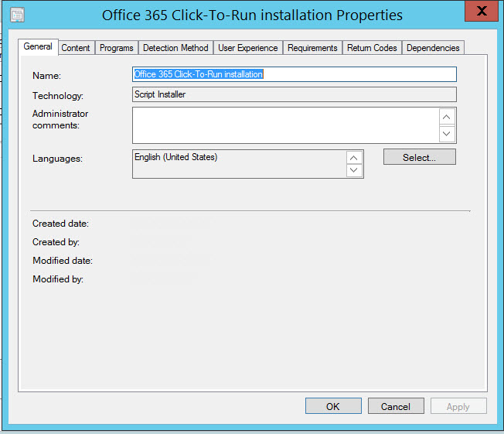504x434 pixels.
Task: Open the Dependencies tab
Action: (x=433, y=48)
